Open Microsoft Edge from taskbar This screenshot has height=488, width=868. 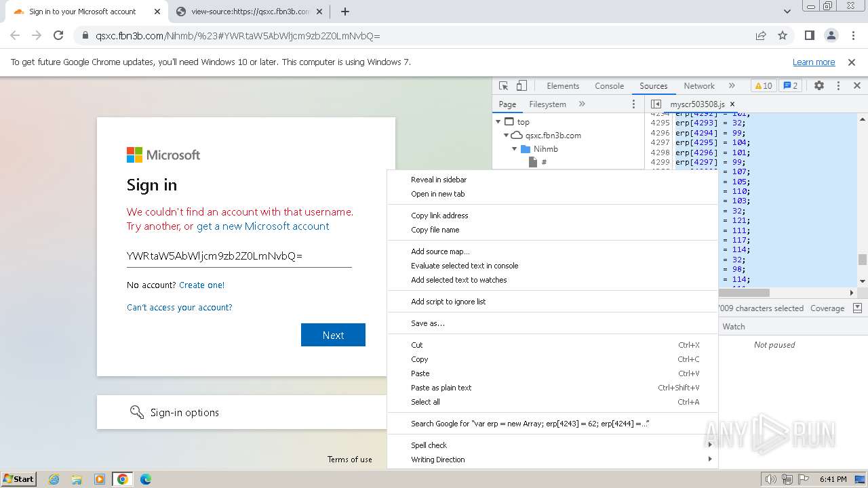click(x=146, y=479)
